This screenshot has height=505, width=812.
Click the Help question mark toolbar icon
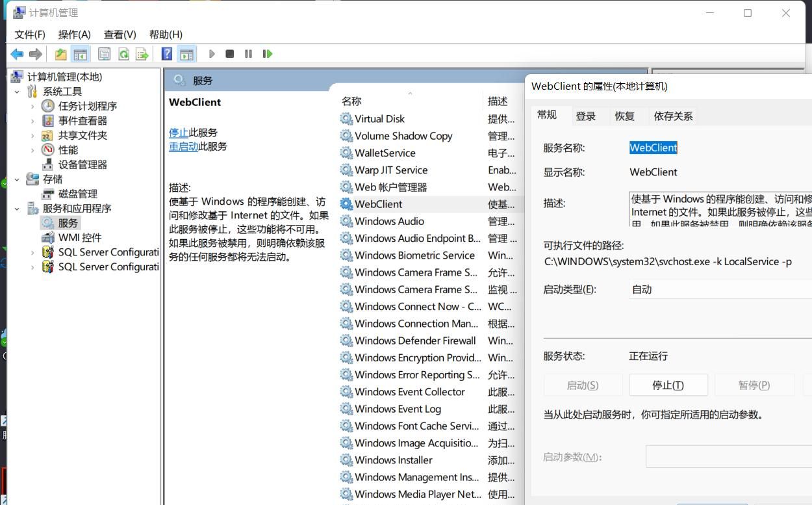[x=166, y=54]
